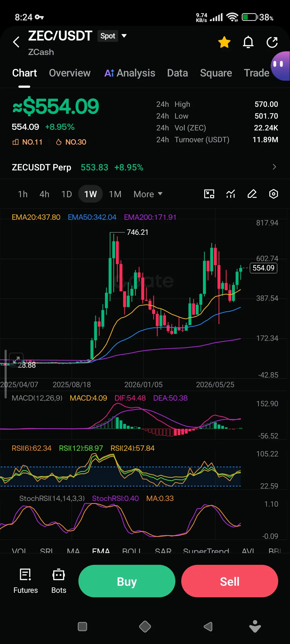Viewport: 290px width, 644px height.
Task: Open the Square tab
Action: [216, 73]
